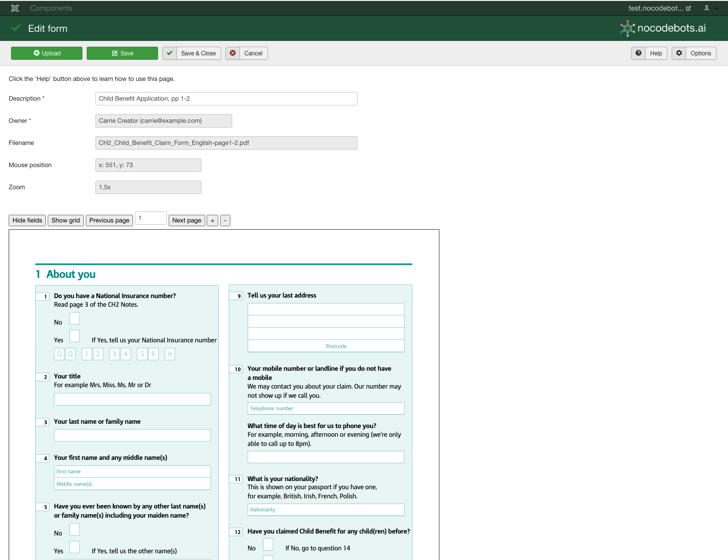Open test.nocodebot site external link
The image size is (728, 560).
click(x=659, y=8)
